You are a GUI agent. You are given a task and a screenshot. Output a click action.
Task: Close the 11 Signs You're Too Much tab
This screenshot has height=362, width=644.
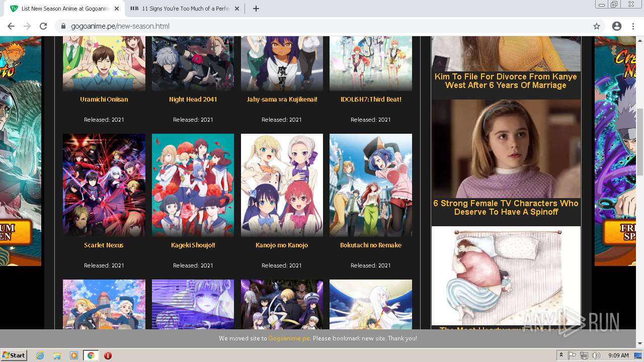tap(237, 9)
